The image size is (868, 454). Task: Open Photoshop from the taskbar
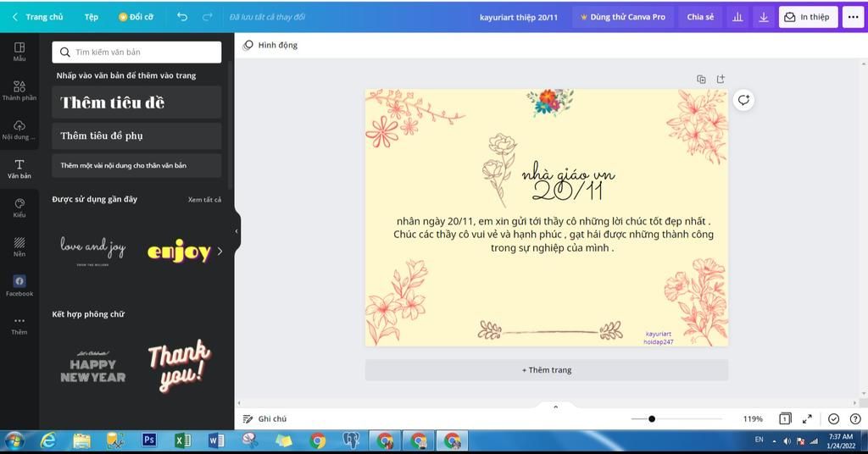coord(149,440)
